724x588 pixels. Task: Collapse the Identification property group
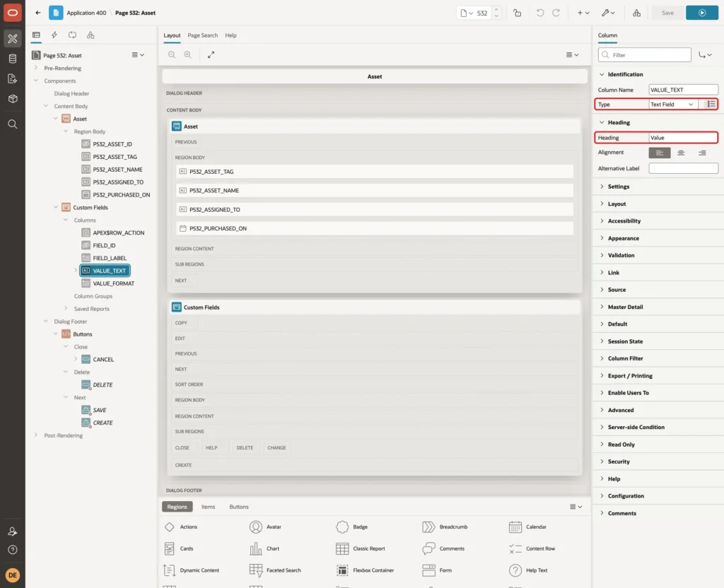(x=602, y=74)
